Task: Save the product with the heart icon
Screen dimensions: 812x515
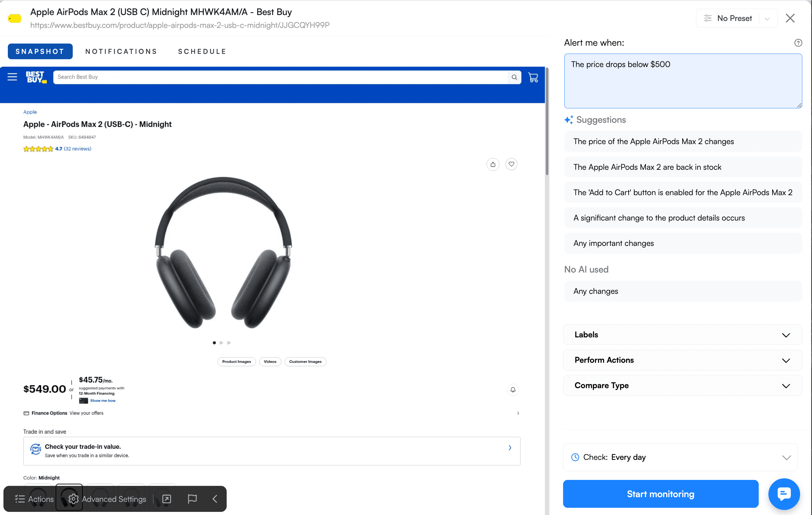Action: pyautogui.click(x=511, y=164)
